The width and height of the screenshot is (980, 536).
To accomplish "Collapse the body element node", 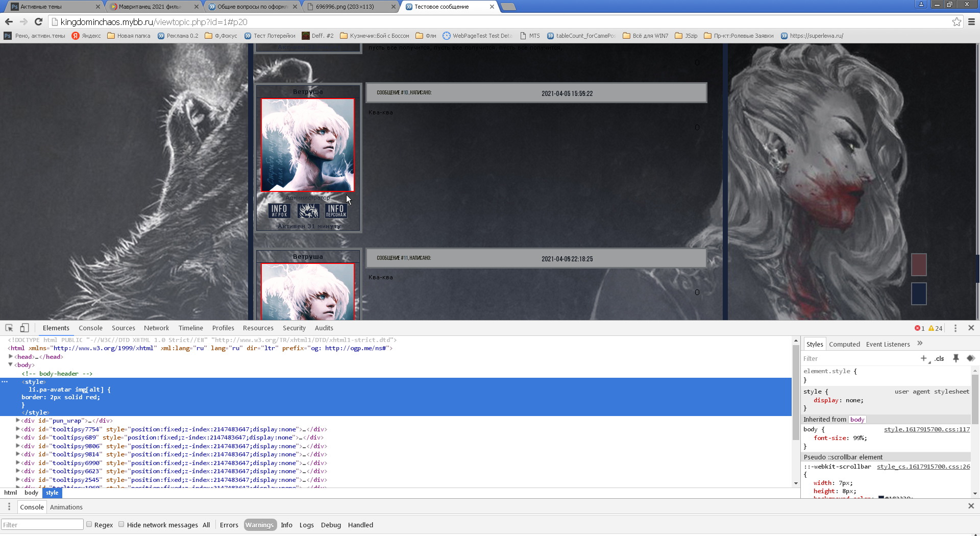I will (x=10, y=364).
